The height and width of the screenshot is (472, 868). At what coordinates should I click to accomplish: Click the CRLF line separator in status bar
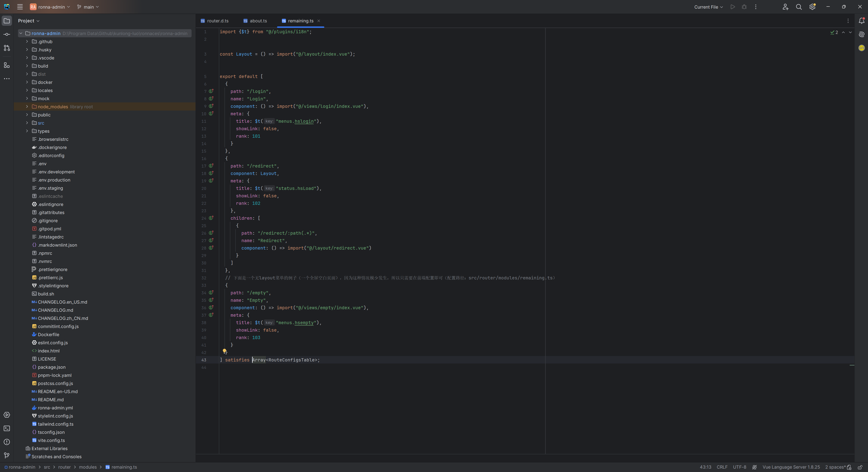point(722,467)
